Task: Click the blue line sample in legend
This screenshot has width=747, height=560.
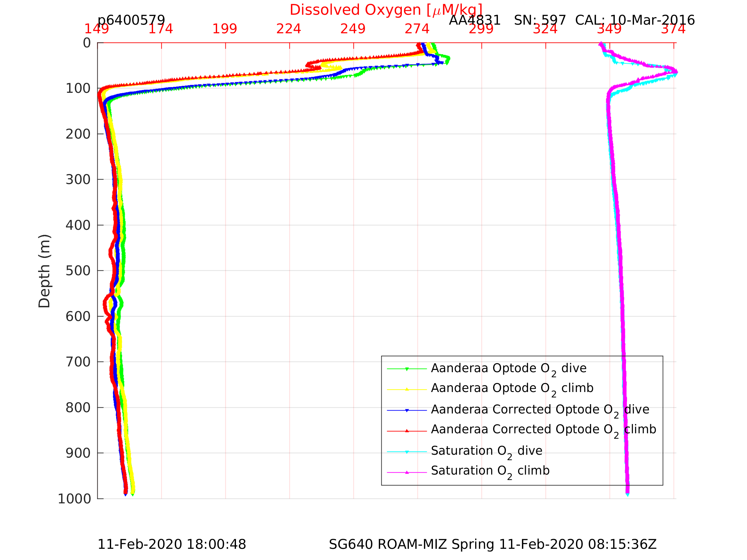Action: pyautogui.click(x=407, y=411)
